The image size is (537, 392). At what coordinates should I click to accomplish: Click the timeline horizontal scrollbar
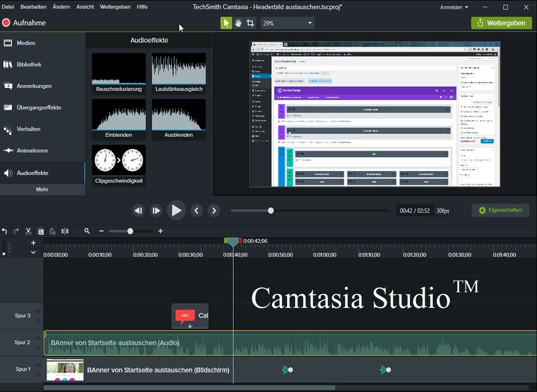tap(189, 388)
